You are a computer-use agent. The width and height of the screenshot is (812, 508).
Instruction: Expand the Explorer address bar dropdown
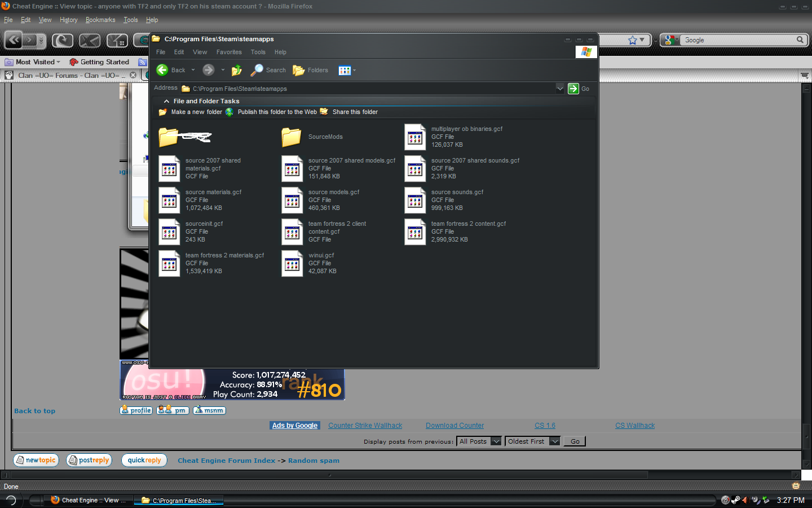559,89
